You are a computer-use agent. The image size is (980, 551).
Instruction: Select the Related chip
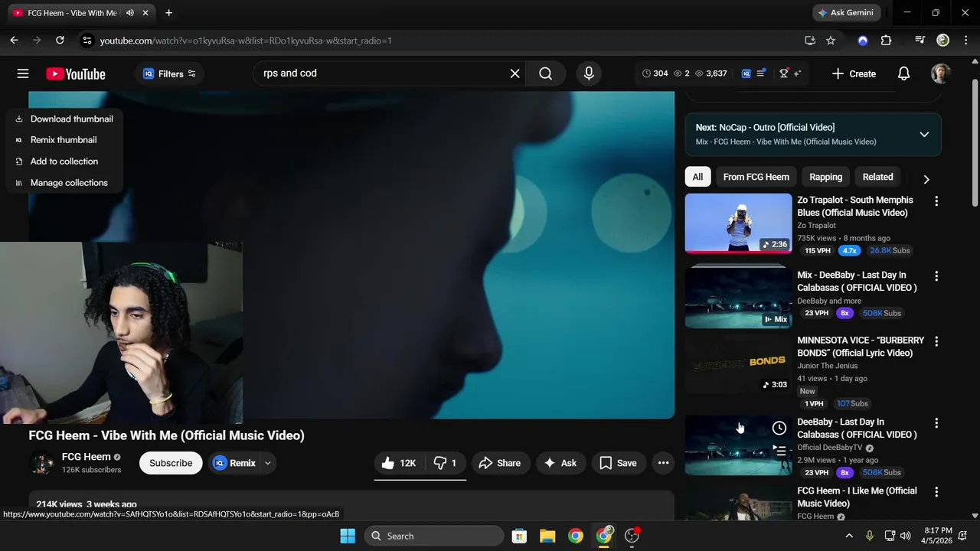tap(877, 177)
